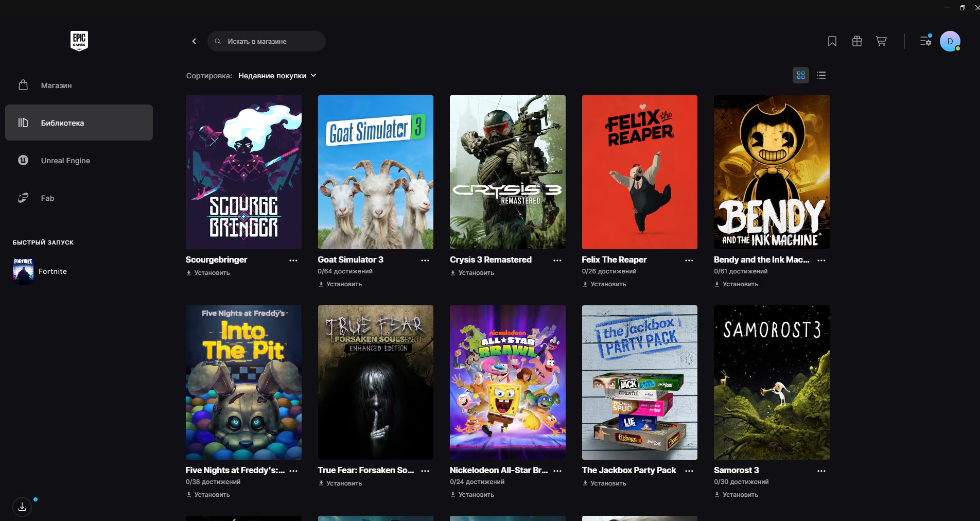
Task: Click the 'The Jackbox Party Pack' title
Action: [629, 471]
